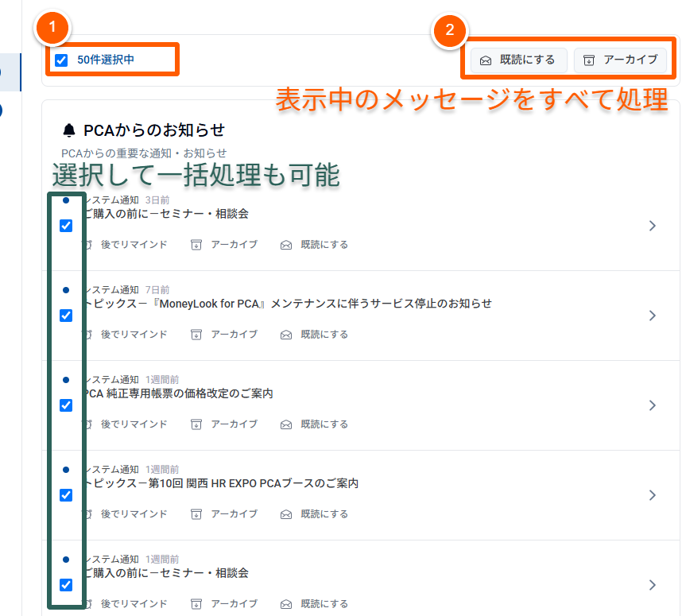Viewport: 686px width, 616px height.
Task: Uncheck the 50件選択中 select-all checkbox
Action: (61, 60)
